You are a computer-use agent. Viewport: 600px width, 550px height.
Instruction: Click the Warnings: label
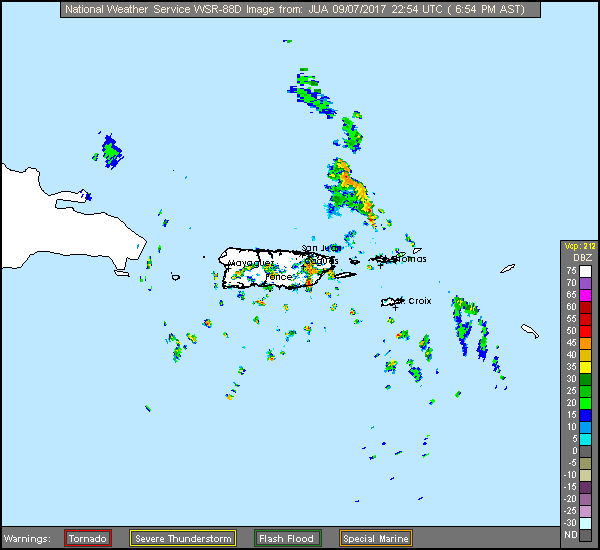[27, 539]
